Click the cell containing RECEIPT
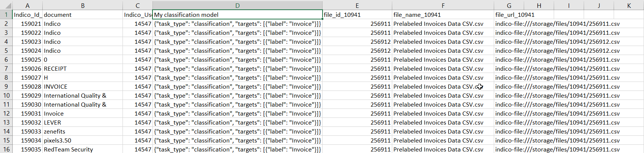This screenshot has width=644, height=153. point(82,68)
